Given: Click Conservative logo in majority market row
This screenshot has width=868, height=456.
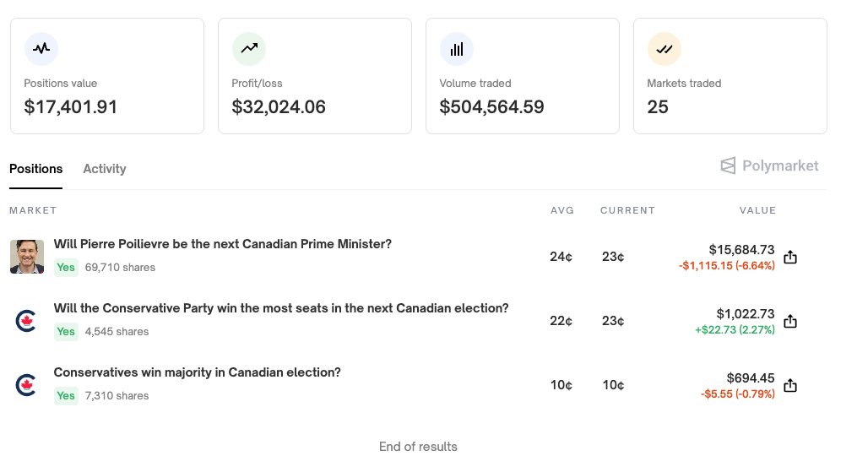Looking at the screenshot, I should click(26, 385).
